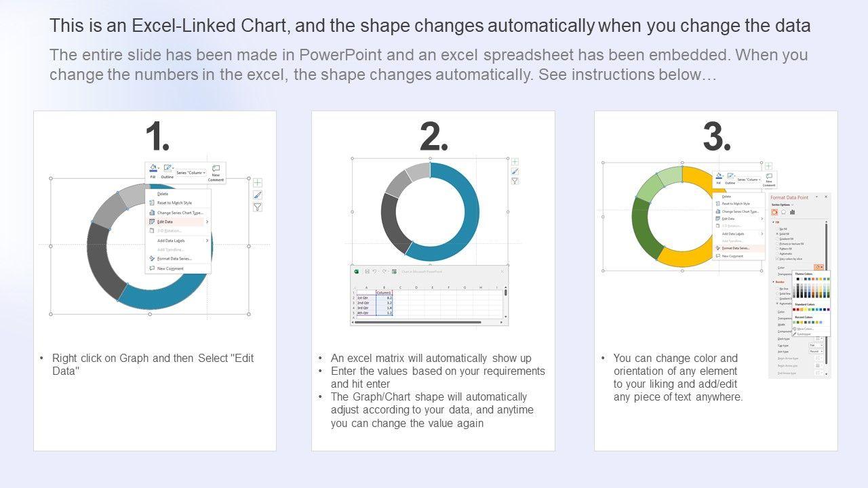Open Chart Styles brush button in panel 1
Screen dimensions: 868x488
pyautogui.click(x=258, y=195)
